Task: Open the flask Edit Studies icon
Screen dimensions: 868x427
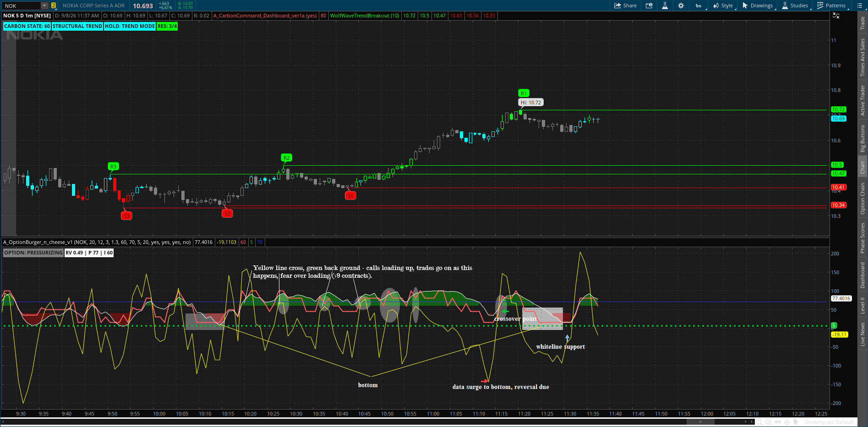Action: coord(665,5)
